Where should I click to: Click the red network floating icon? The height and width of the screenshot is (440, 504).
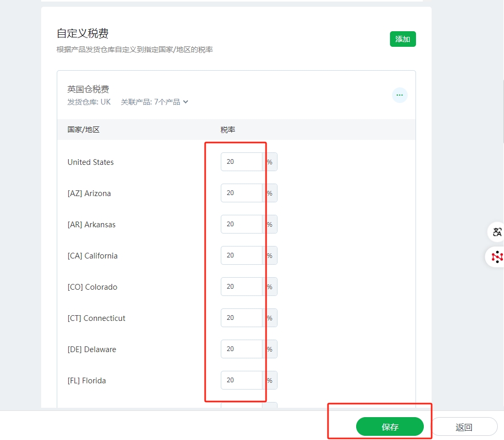tap(496, 257)
